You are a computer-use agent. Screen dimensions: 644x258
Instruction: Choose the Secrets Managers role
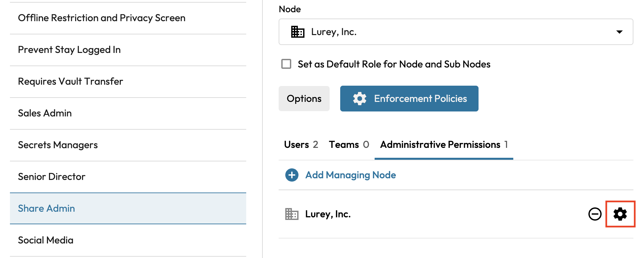[58, 145]
